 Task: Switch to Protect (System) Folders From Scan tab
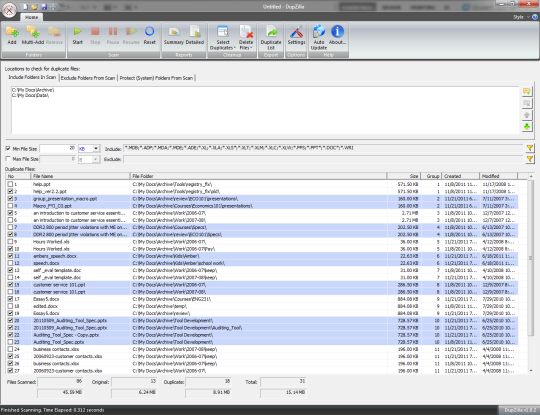(156, 78)
